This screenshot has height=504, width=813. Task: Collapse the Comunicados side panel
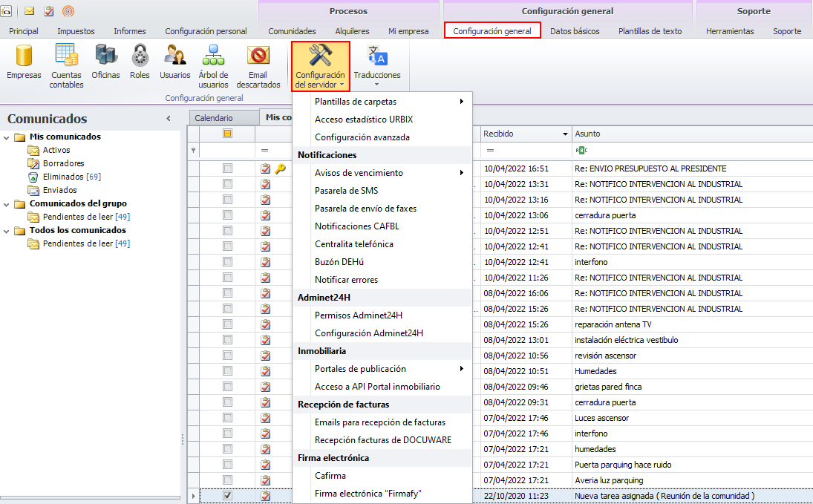tap(169, 119)
